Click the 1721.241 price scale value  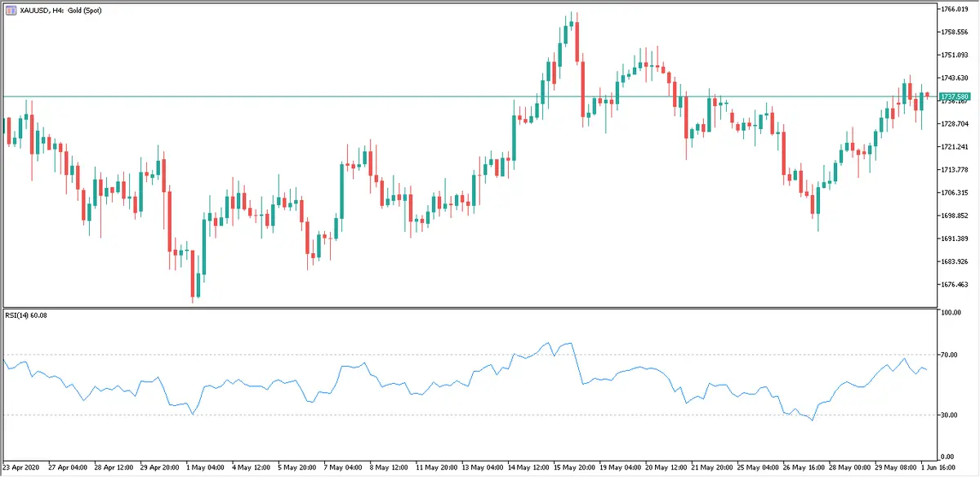(955, 147)
